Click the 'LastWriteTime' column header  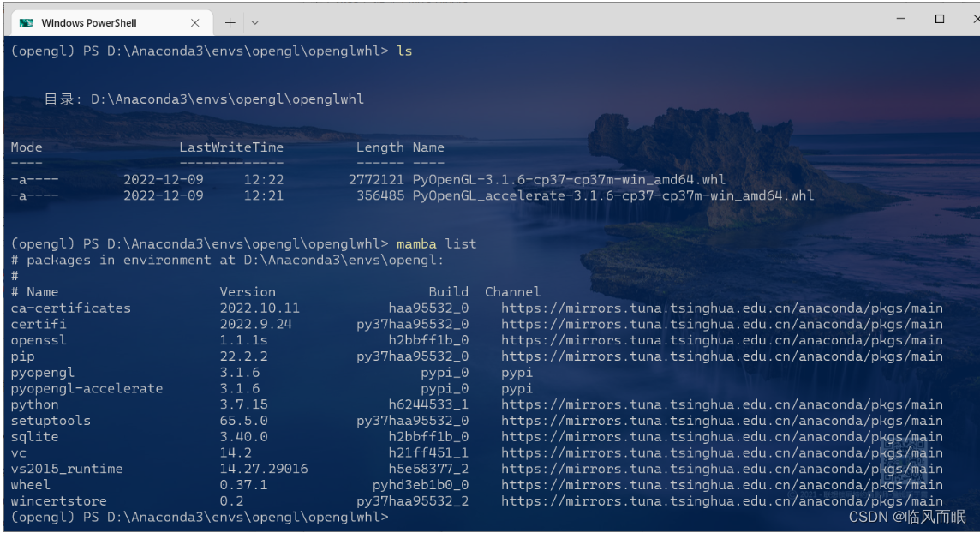click(231, 147)
